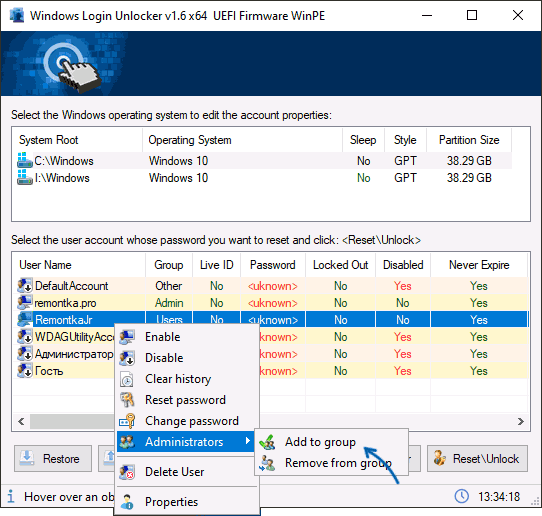Select Clear history menu entry
This screenshot has width=542, height=516.
(x=187, y=379)
